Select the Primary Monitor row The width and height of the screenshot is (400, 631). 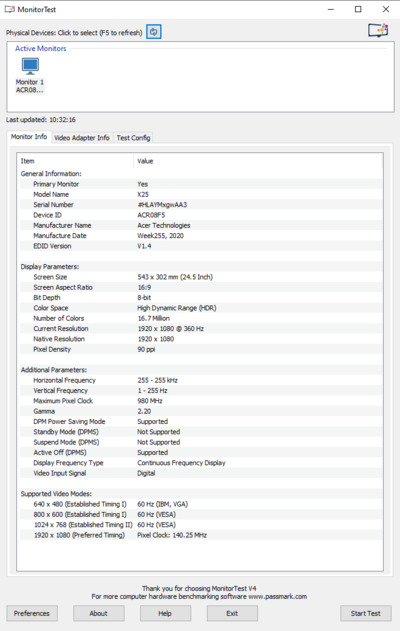click(x=200, y=184)
